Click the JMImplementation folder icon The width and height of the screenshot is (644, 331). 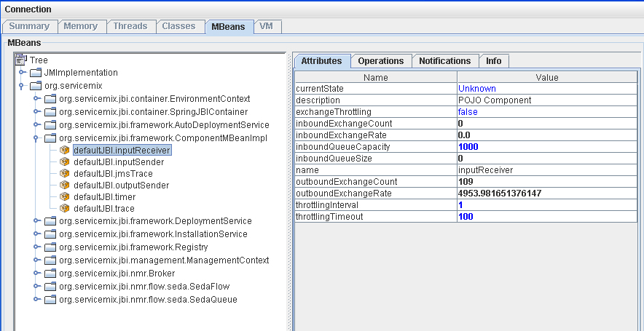pos(36,73)
